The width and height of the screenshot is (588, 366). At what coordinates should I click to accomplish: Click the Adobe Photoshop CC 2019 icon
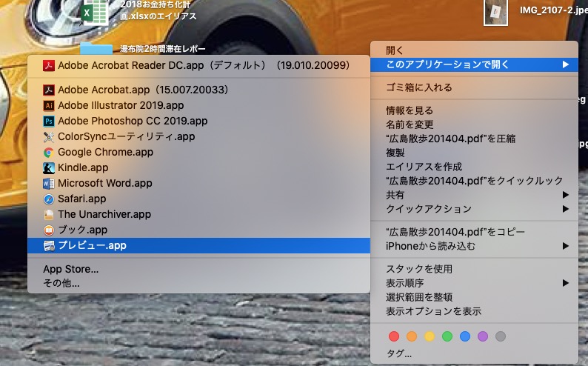49,121
